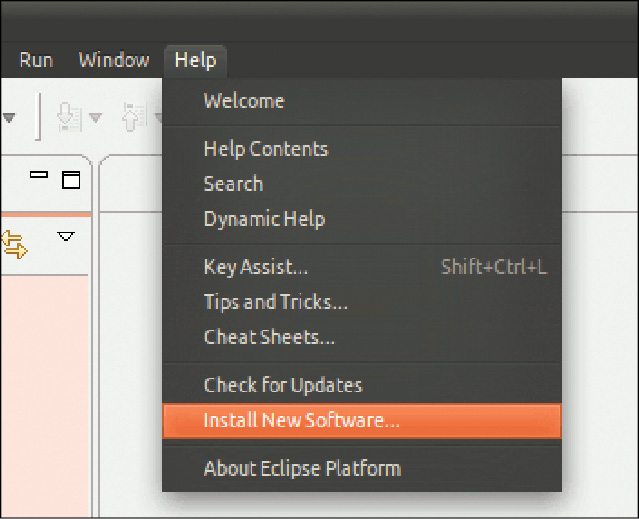
Task: Choose Install New Software
Action: click(301, 420)
